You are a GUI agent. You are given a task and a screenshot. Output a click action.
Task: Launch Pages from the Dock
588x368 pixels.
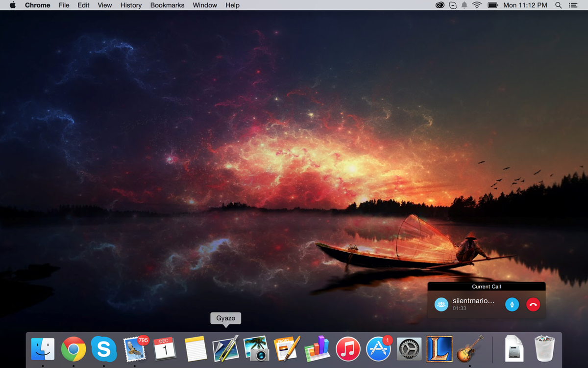click(287, 349)
